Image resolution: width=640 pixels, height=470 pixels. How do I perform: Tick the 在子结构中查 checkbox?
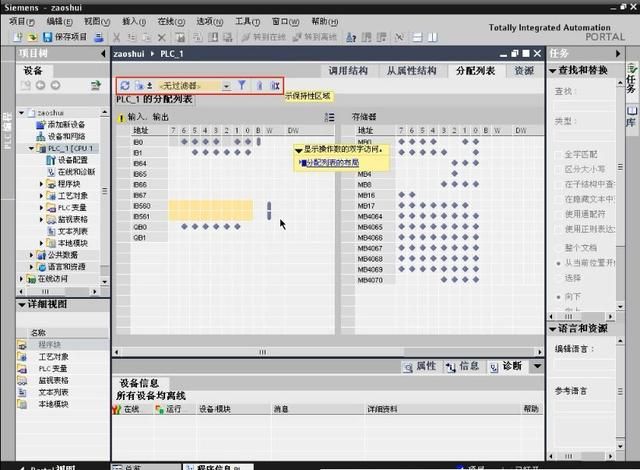click(558, 184)
